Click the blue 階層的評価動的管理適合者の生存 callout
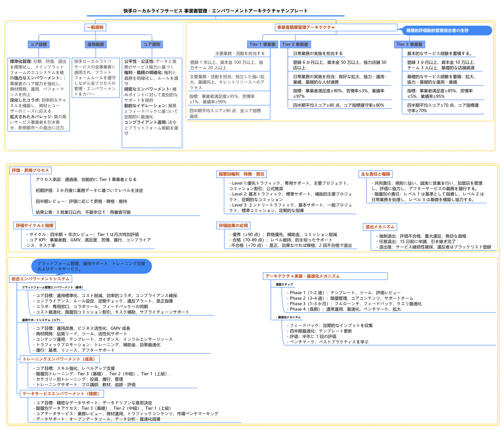 pos(437,30)
